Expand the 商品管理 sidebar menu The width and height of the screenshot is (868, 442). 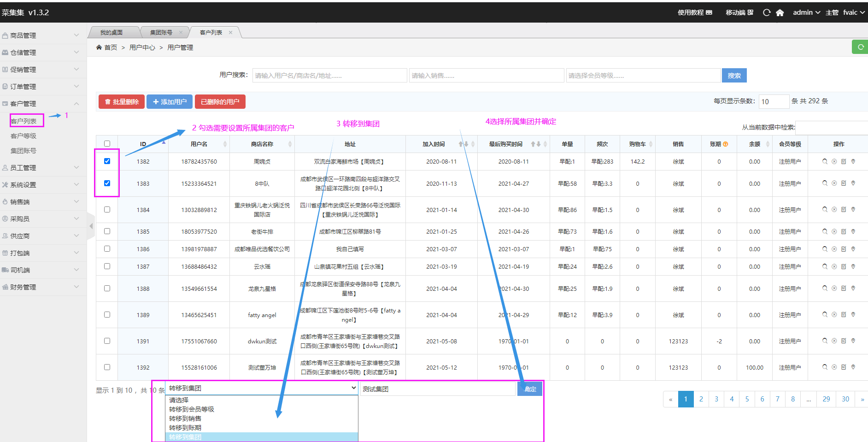pyautogui.click(x=43, y=35)
